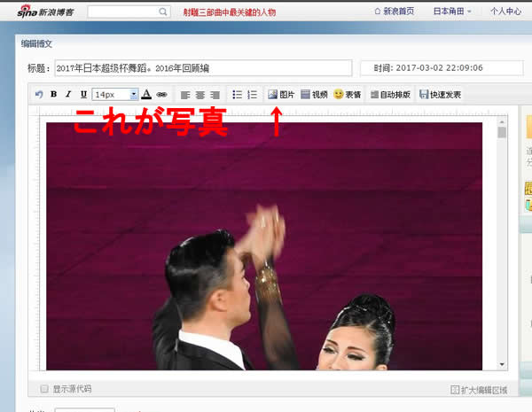Enable the 显示源代码 checkbox
The image size is (532, 412).
(44, 388)
